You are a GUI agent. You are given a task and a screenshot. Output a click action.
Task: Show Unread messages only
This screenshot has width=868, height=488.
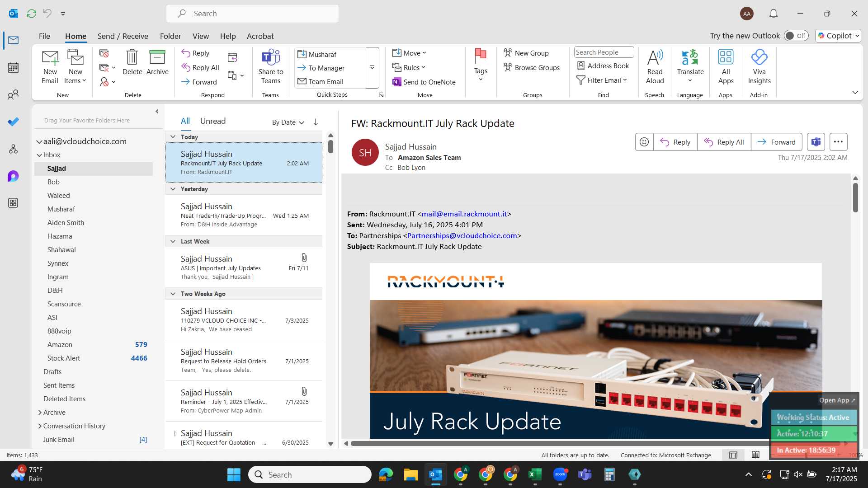213,121
